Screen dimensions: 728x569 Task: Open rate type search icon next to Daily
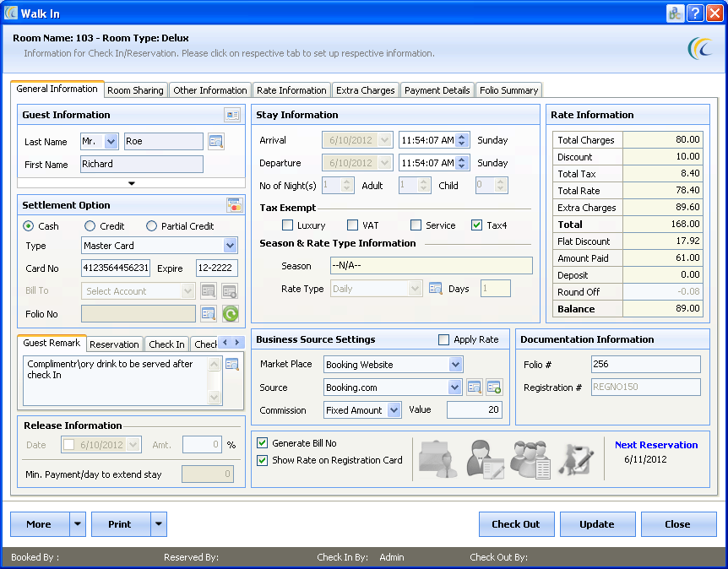(x=436, y=289)
